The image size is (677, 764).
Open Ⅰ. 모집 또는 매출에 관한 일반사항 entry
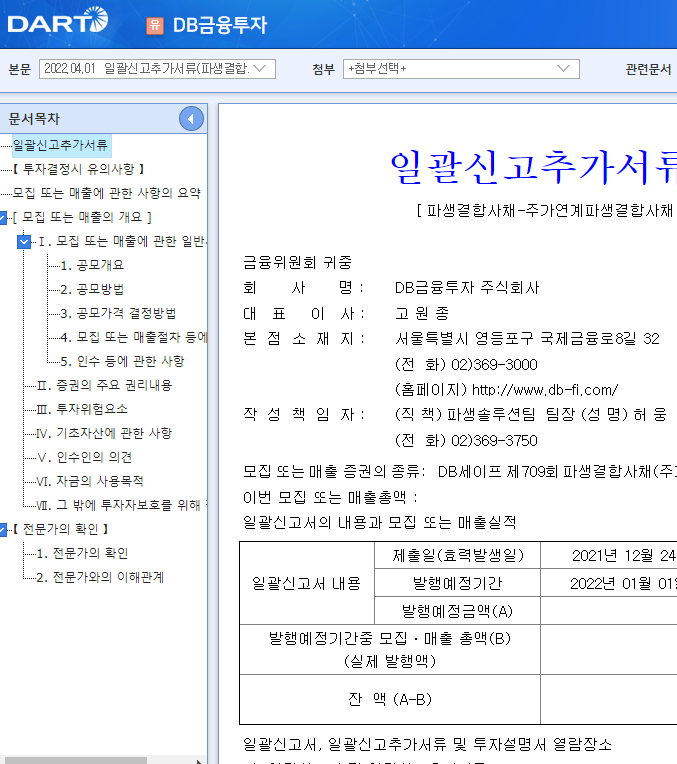pyautogui.click(x=122, y=241)
